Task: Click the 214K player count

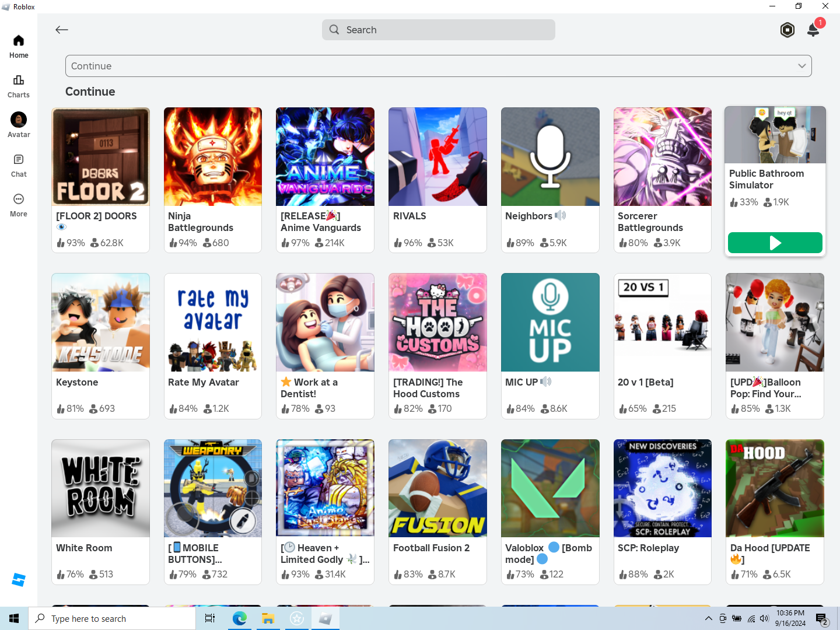Action: [330, 243]
